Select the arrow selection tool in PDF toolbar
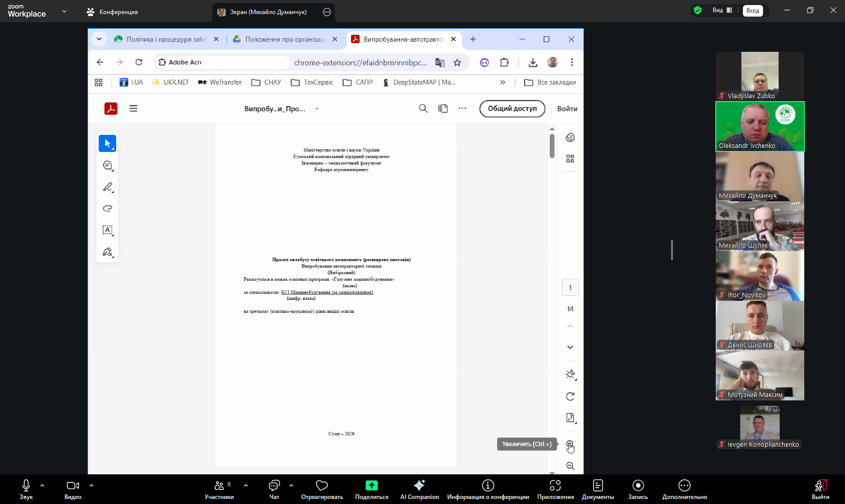The image size is (845, 504). (x=107, y=143)
